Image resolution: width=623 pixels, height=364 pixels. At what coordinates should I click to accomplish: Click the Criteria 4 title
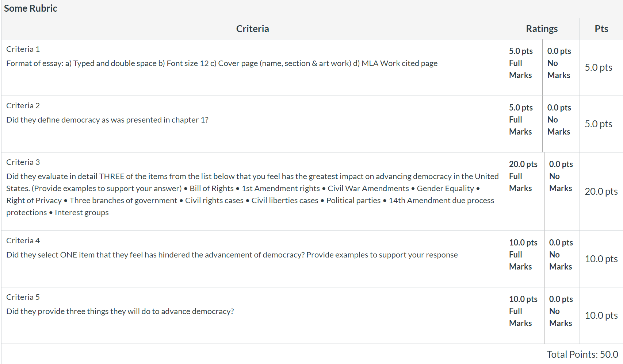tap(23, 241)
